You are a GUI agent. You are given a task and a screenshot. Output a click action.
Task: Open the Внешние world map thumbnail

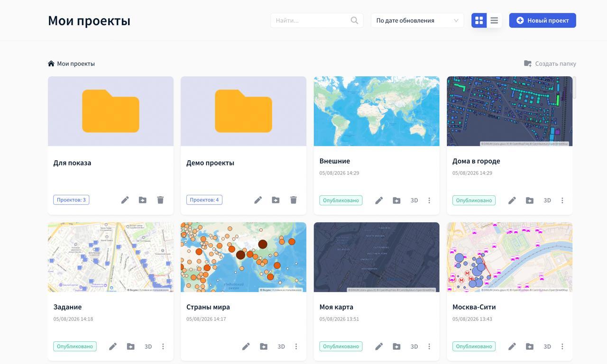tap(377, 111)
